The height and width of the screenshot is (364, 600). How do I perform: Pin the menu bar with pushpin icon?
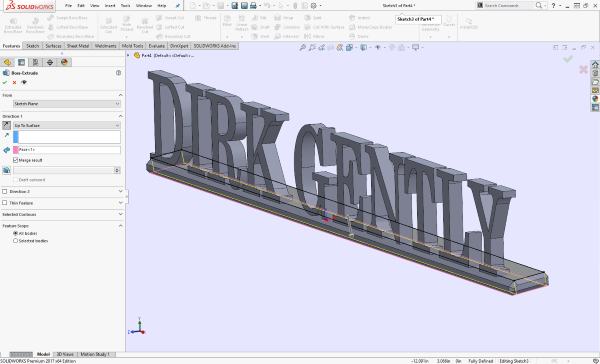[178, 6]
